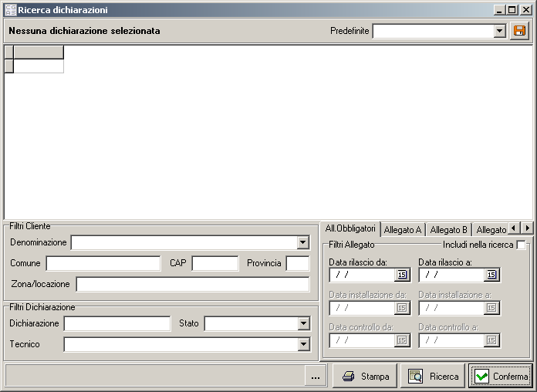
Task: Click calendar icon for Data controllo da
Action: [x=402, y=340]
